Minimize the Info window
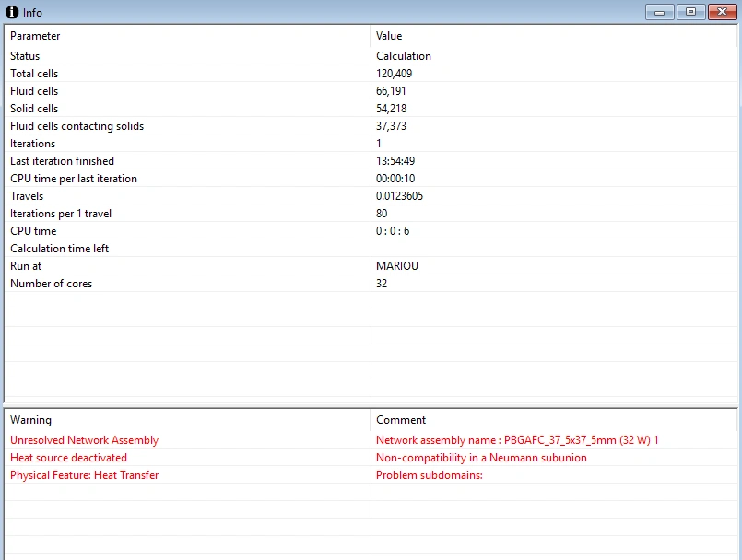The height and width of the screenshot is (560, 742). tap(660, 12)
